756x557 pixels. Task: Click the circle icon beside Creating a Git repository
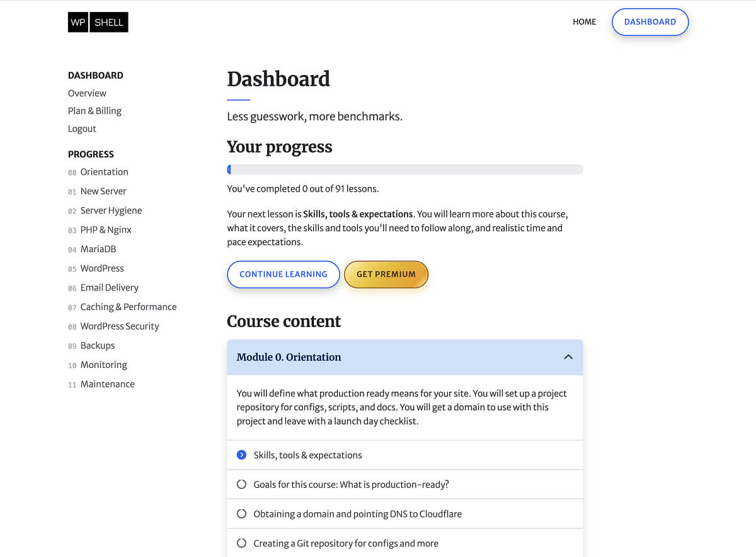(x=241, y=543)
